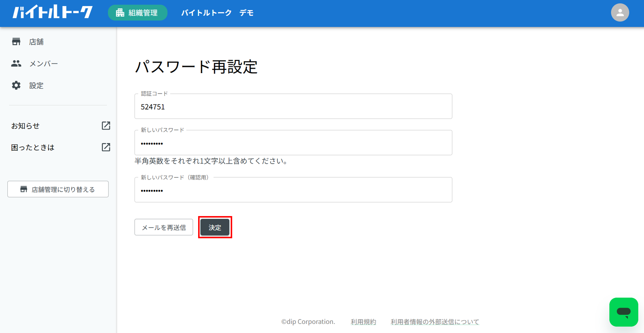Open the 利用規約 link

pos(363,322)
